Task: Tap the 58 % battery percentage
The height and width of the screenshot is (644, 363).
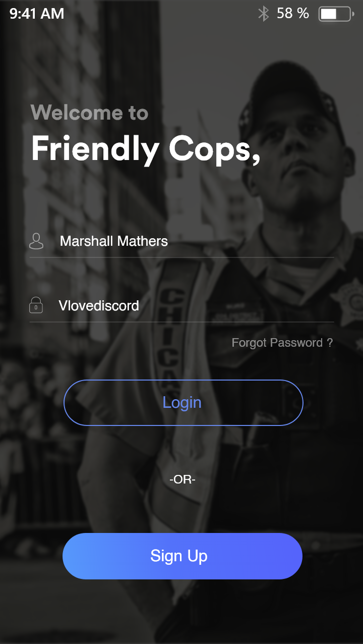Action: pos(293,14)
